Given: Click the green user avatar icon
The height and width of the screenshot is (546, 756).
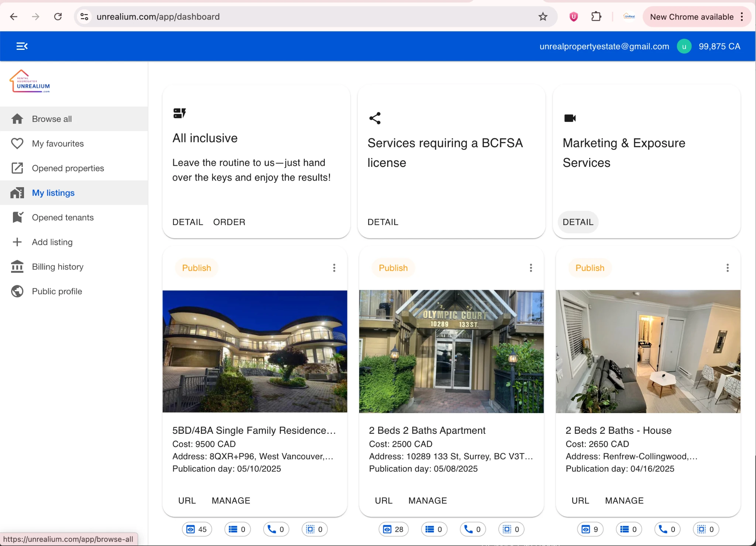Looking at the screenshot, I should point(684,47).
